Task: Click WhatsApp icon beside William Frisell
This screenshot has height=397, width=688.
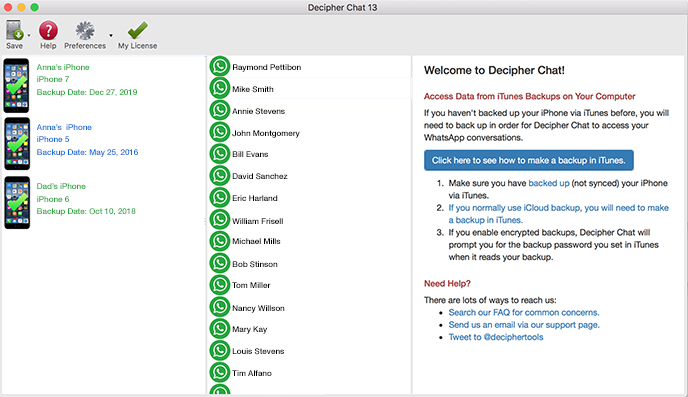Action: pyautogui.click(x=220, y=220)
